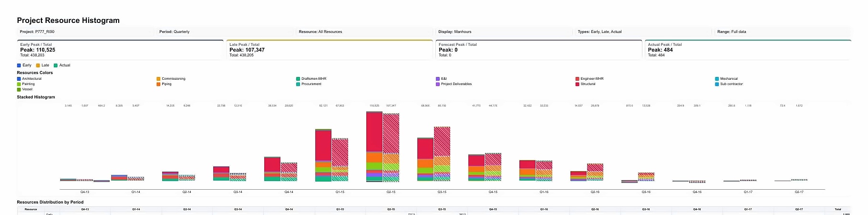Click the Q2-15 solid early bar
This screenshot has width=868, height=215.
(374, 147)
